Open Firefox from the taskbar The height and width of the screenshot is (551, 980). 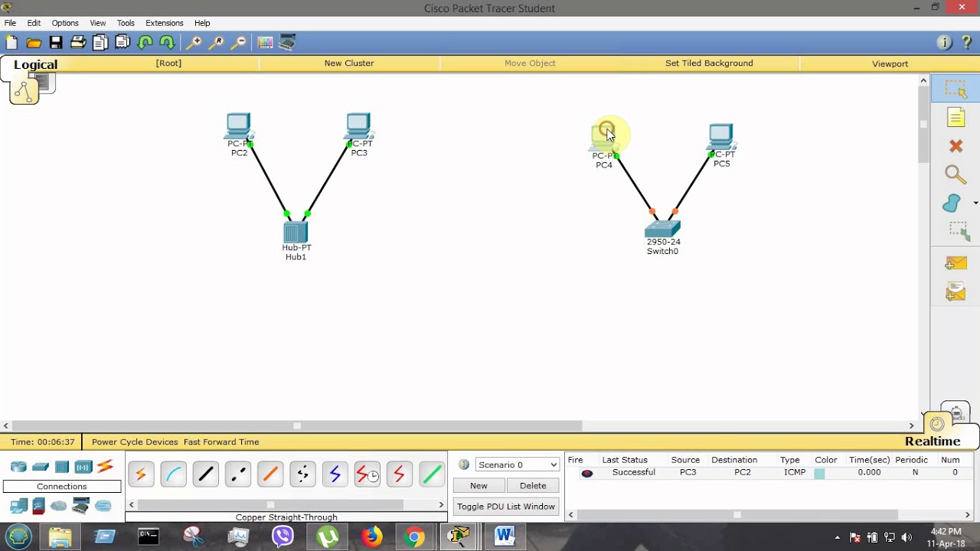[x=371, y=536]
